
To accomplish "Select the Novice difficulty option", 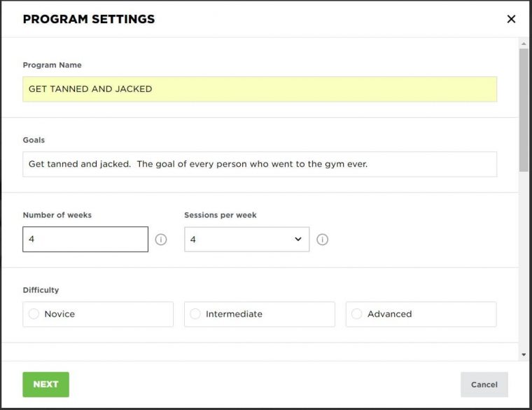I will point(98,314).
